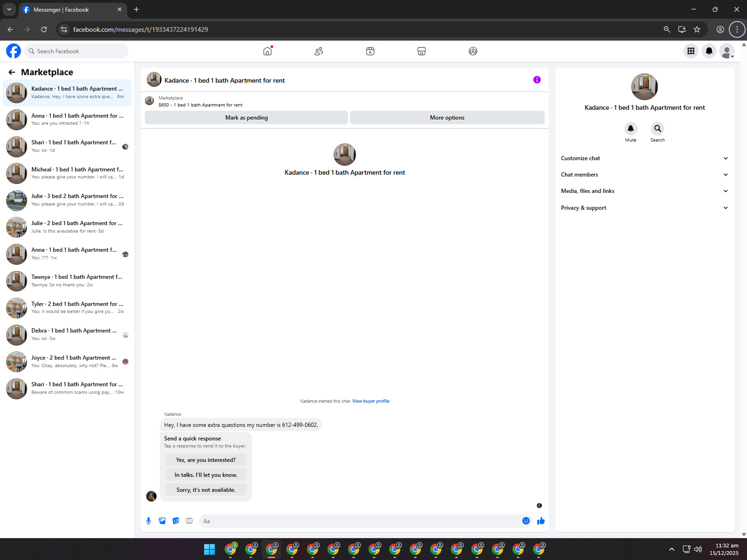Show hidden system tray icons
The width and height of the screenshot is (747, 560).
coord(672,549)
